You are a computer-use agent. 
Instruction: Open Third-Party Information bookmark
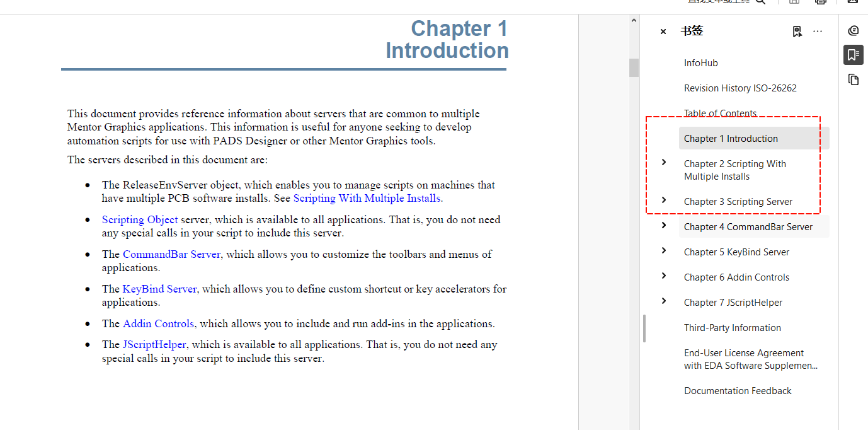click(732, 328)
